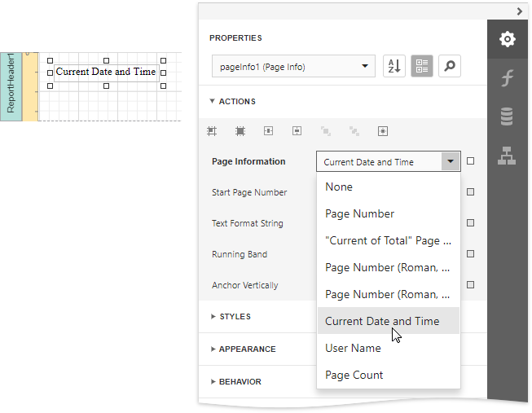Open the Field List database icon tab
This screenshot has width=532, height=413.
pos(507,117)
